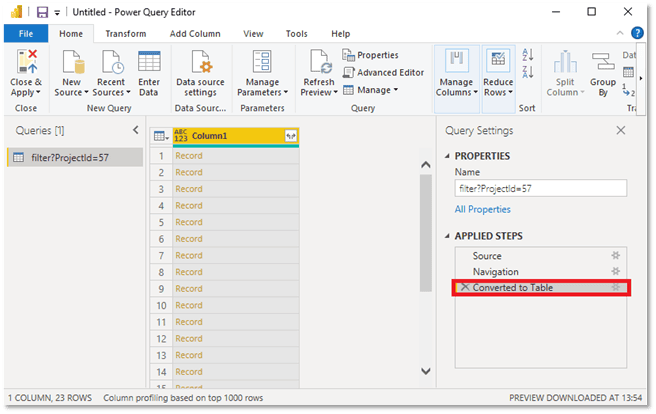
Task: Click the scroll down arrow of preview grid
Action: pos(425,371)
